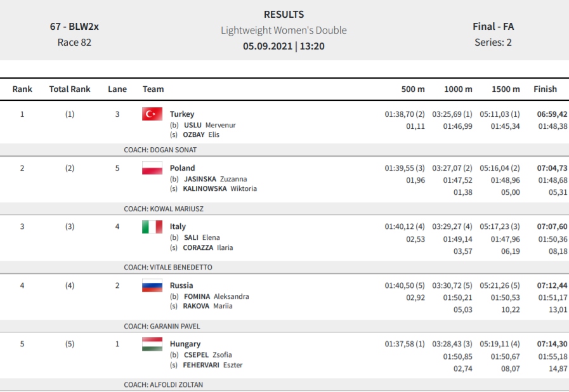
Task: Click the Turkey flag icon
Action: [x=152, y=114]
